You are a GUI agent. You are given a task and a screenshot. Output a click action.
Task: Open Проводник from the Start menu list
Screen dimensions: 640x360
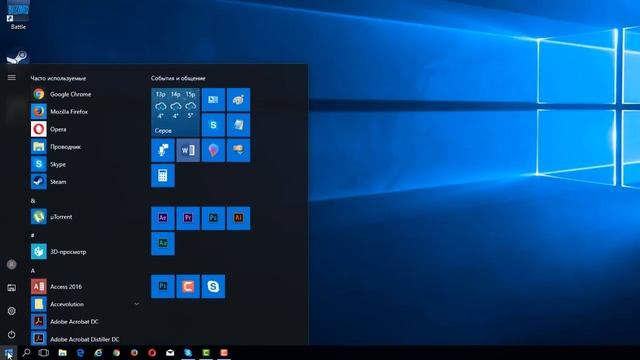point(84,147)
